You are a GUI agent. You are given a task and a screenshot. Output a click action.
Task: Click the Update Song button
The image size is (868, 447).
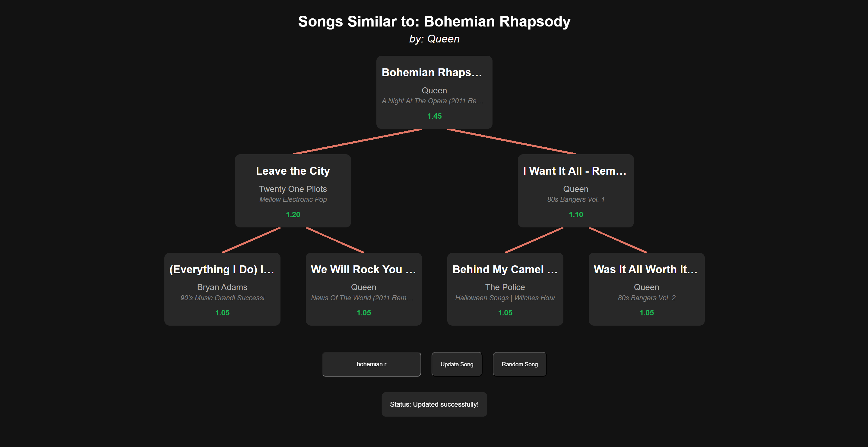click(456, 364)
